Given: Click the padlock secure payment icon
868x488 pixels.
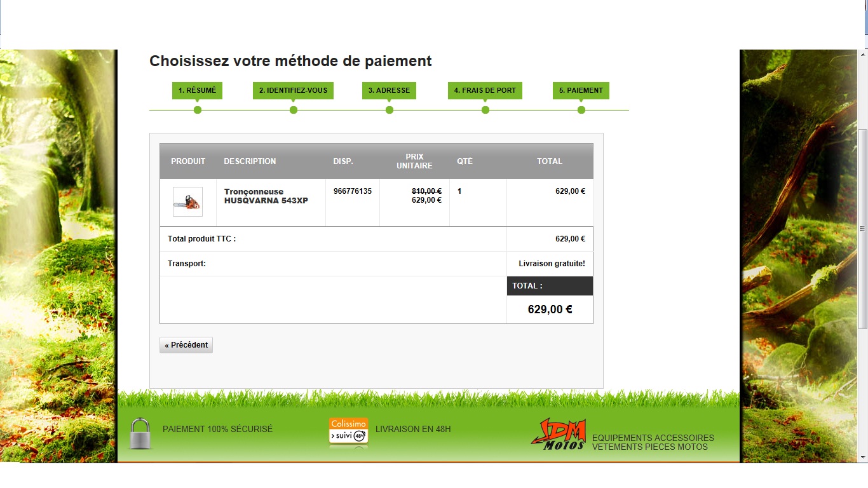Looking at the screenshot, I should point(140,433).
